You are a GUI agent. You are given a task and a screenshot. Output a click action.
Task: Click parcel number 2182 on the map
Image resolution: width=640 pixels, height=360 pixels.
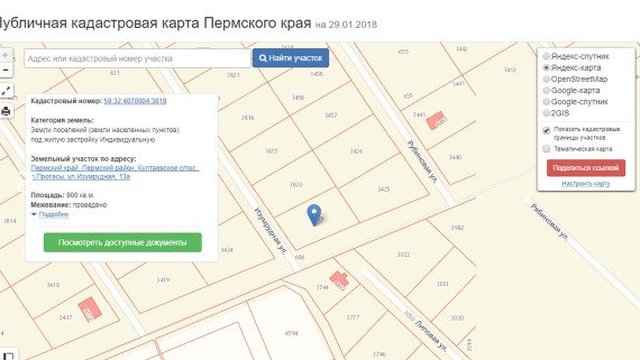[457, 227]
